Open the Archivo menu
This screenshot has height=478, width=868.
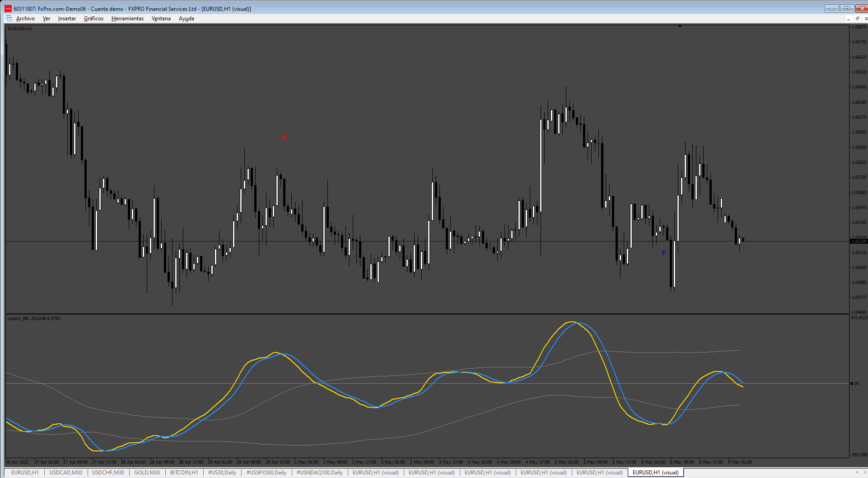pyautogui.click(x=25, y=19)
